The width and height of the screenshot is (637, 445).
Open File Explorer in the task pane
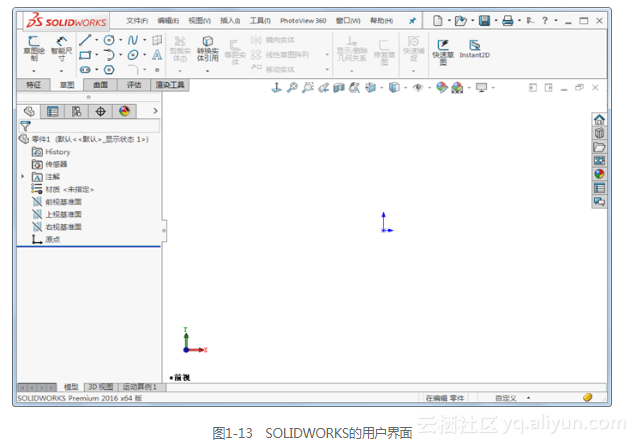pyautogui.click(x=599, y=147)
